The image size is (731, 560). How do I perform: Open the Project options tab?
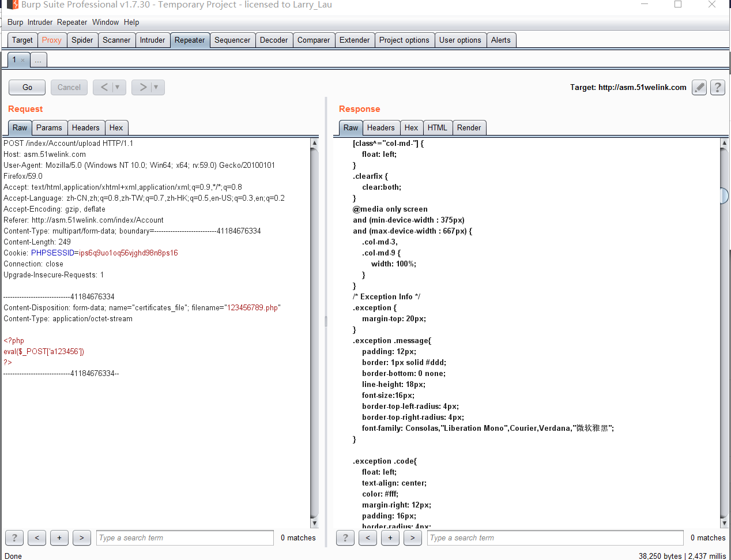[x=404, y=40]
